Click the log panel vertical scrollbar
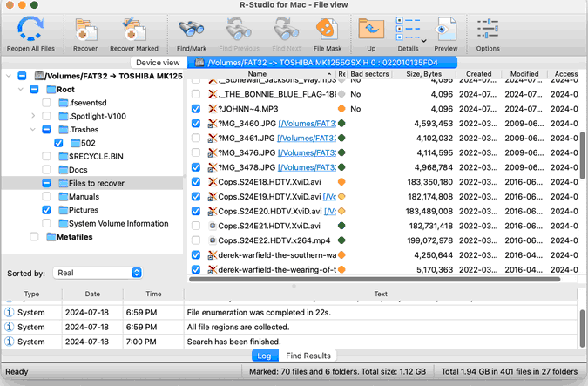 pos(583,328)
